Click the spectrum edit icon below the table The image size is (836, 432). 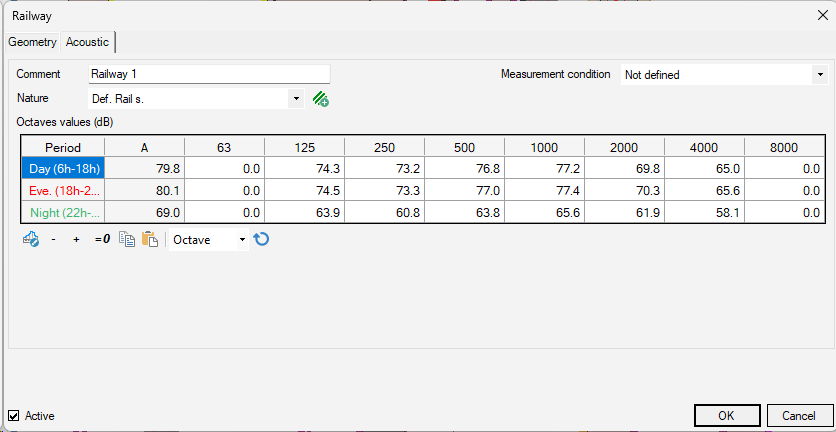coord(30,239)
